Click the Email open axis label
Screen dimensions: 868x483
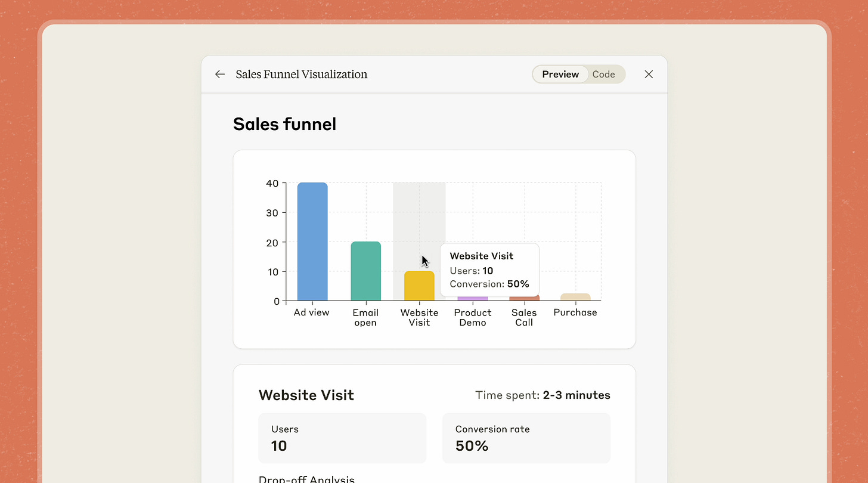[x=365, y=317]
